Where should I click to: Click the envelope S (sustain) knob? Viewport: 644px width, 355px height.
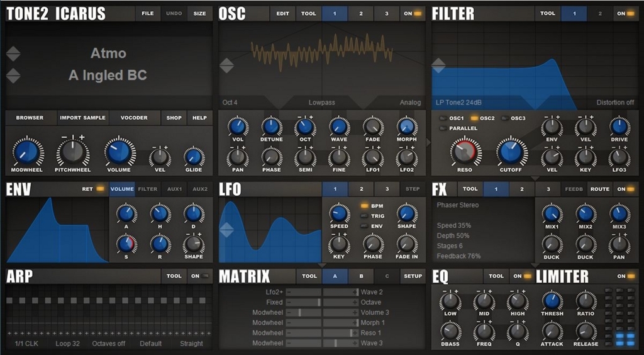(x=126, y=244)
